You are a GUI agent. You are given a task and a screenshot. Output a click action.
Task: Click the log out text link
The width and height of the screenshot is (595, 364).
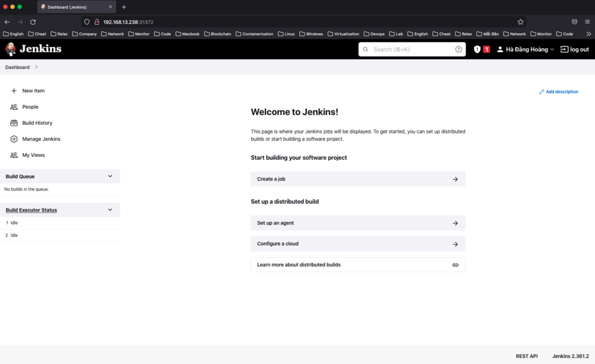579,49
